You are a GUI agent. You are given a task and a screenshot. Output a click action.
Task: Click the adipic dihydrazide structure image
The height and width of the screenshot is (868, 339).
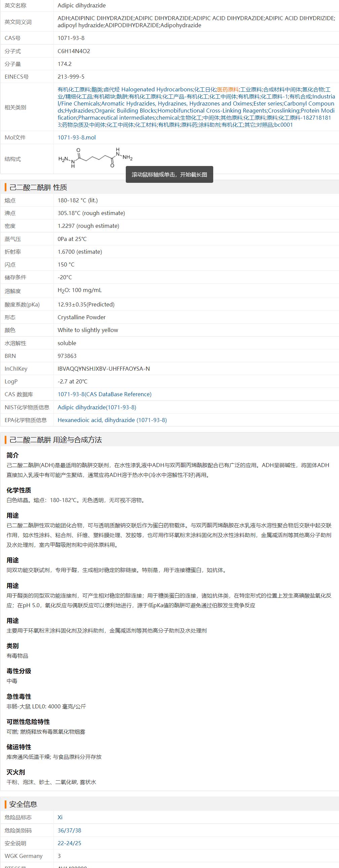96,158
